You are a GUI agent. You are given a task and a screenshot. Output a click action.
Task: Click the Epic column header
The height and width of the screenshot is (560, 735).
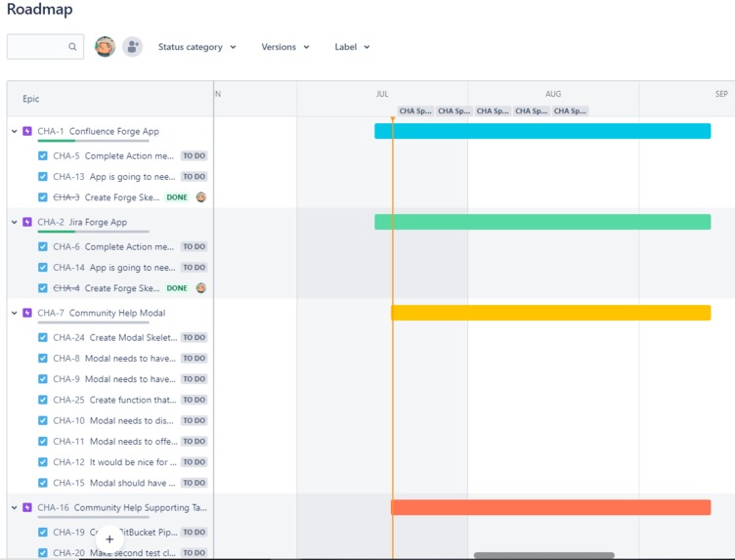point(31,99)
